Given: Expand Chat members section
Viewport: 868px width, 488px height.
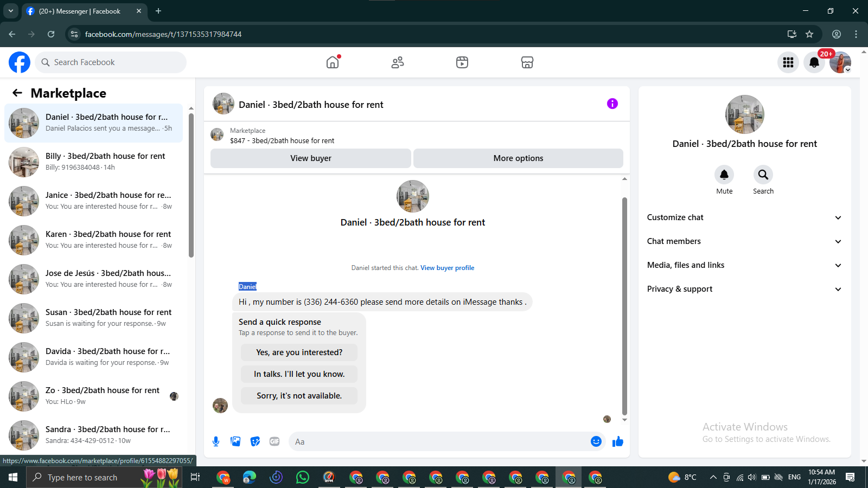Looking at the screenshot, I should tap(745, 241).
